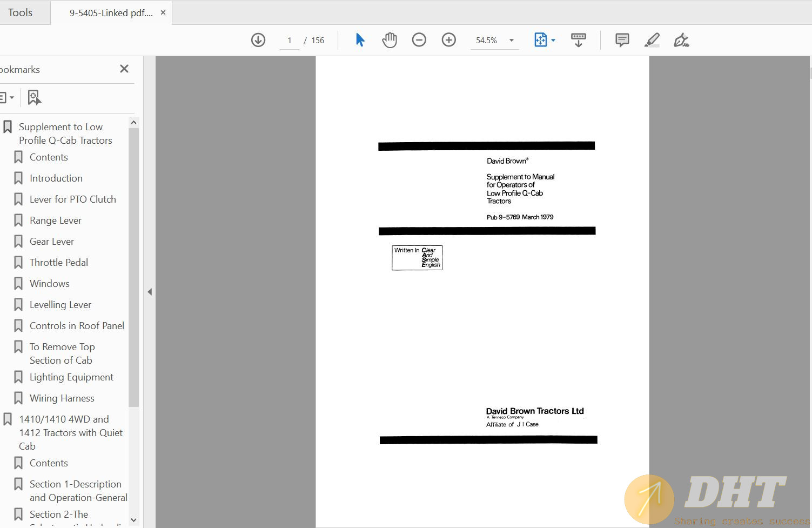Open Supplement to Low Profile Q-Cab Tractors bookmark
812x528 pixels.
[65, 133]
